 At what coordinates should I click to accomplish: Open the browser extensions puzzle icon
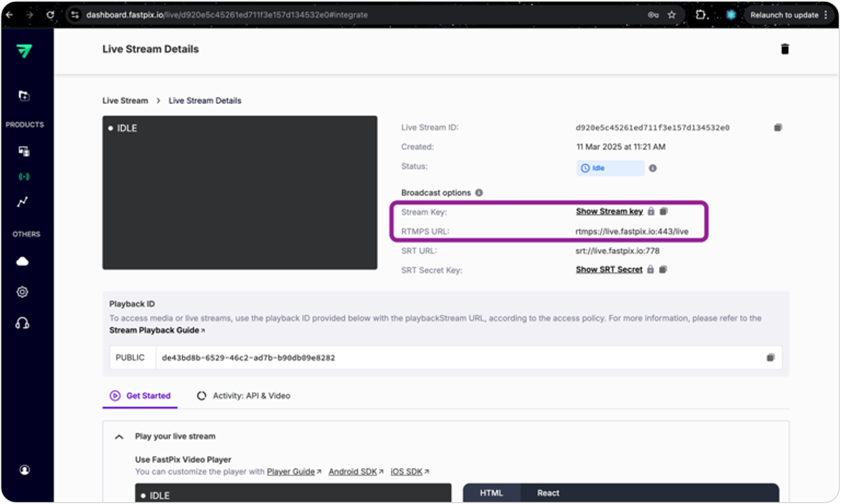coord(701,15)
